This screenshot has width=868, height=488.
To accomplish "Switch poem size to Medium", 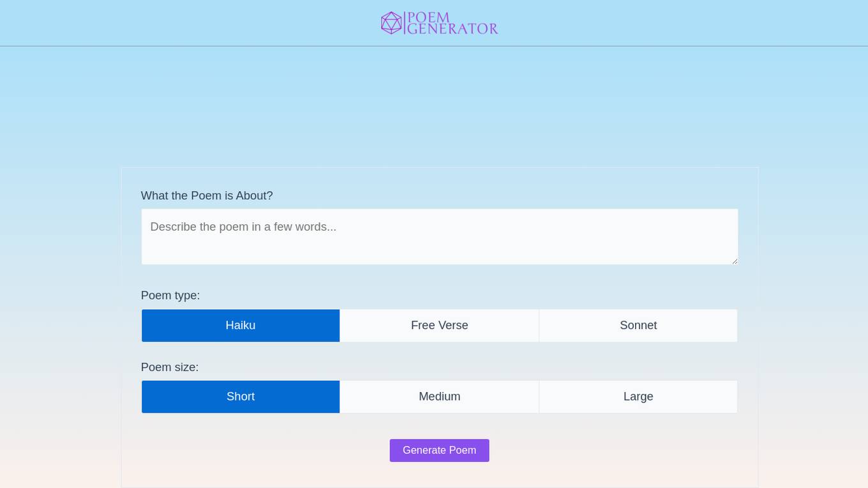I will tap(440, 397).
